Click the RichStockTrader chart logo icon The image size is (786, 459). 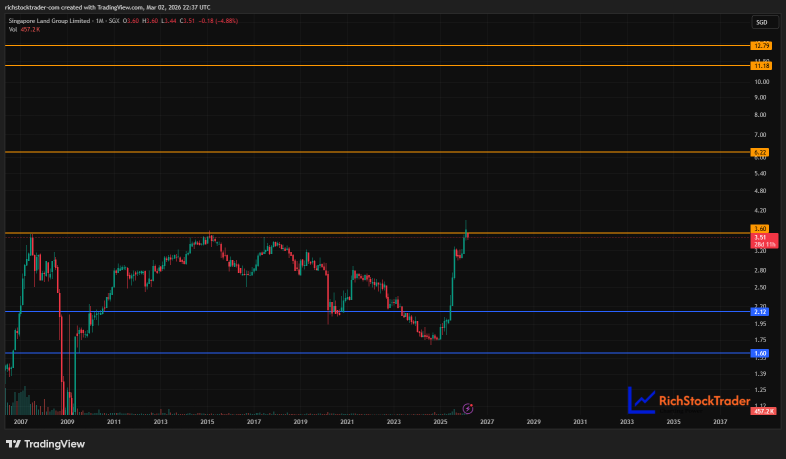pos(641,400)
